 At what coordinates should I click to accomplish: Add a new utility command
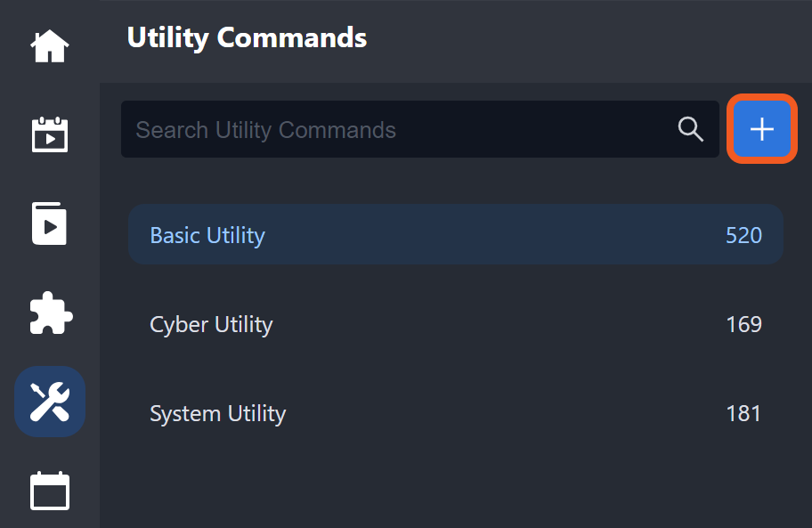(761, 129)
